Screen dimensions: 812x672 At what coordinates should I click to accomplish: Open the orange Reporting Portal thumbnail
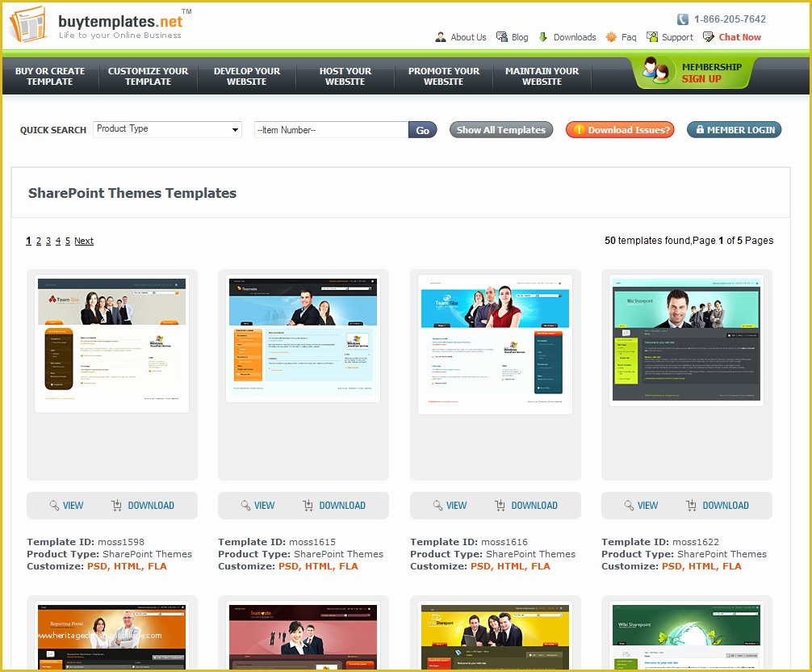point(112,636)
